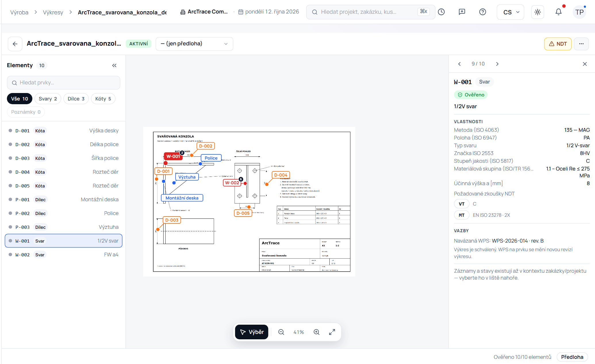This screenshot has width=595, height=364.
Task: Zoom out the drawing
Action: pyautogui.click(x=281, y=332)
